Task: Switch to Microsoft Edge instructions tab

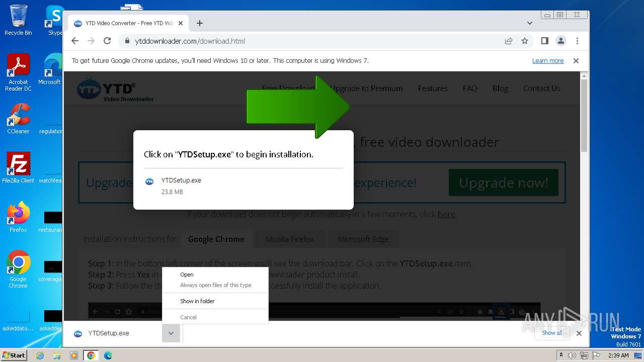Action: (363, 239)
